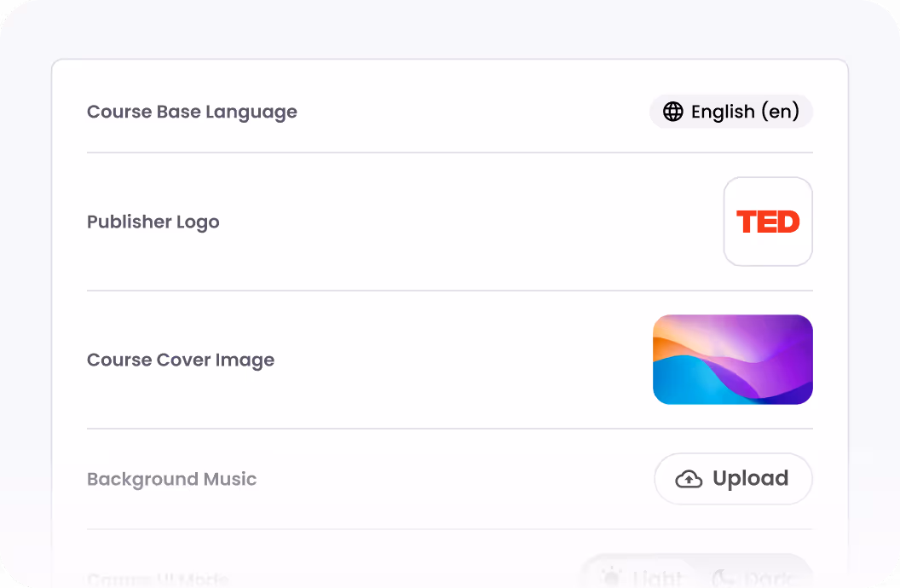The height and width of the screenshot is (588, 900).
Task: Toggle the Course UI Mode switch
Action: click(696, 577)
